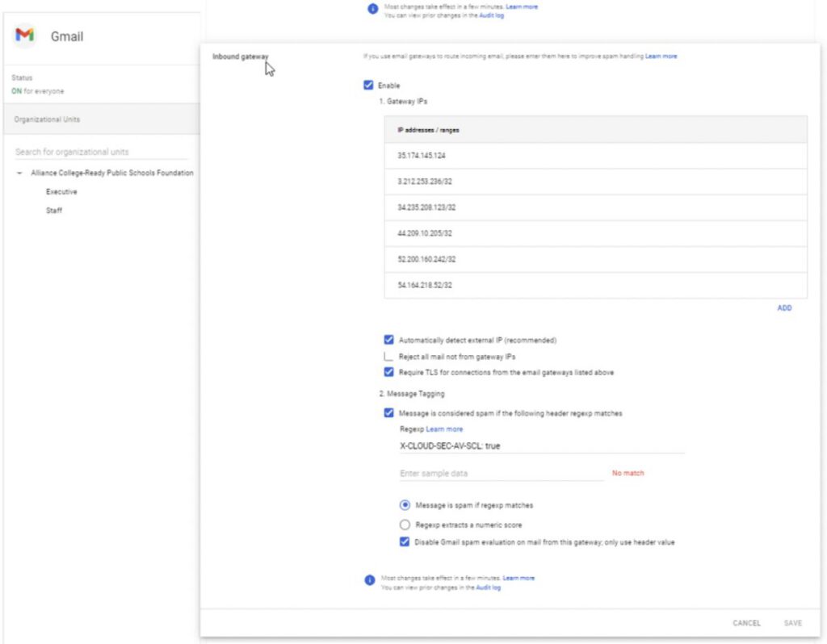This screenshot has width=827, height=644.
Task: Select Regexp extracts a numeric score
Action: (405, 525)
